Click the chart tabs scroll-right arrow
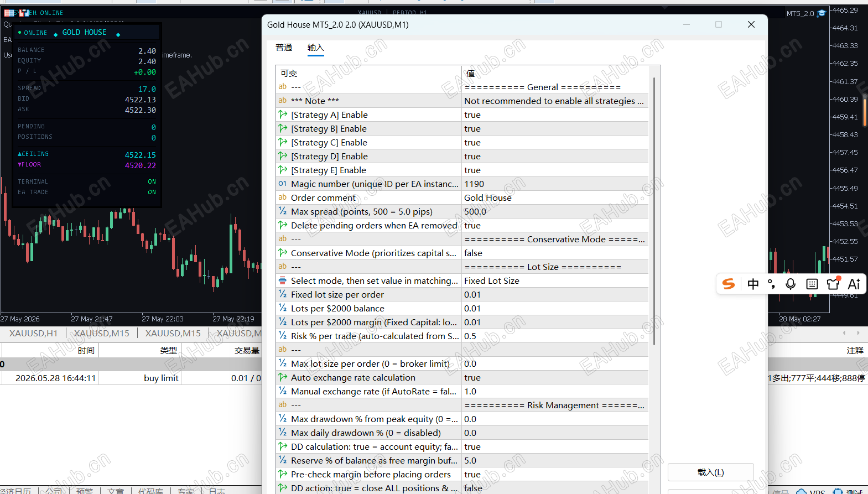The image size is (868, 494). [858, 333]
